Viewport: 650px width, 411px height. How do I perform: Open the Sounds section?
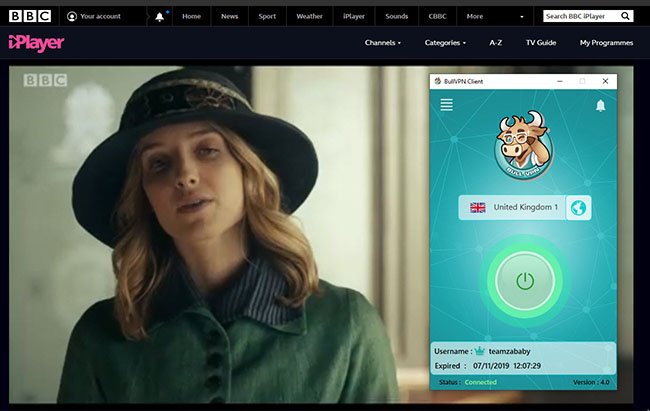click(x=397, y=16)
